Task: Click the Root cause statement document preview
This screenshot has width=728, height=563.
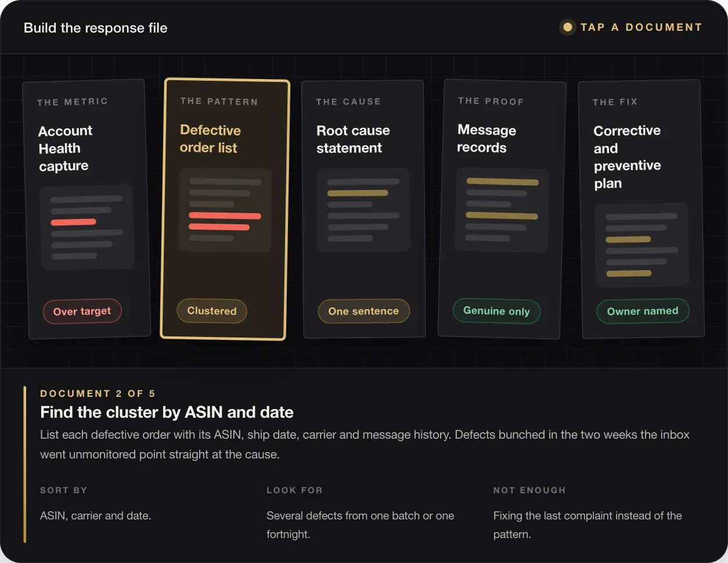Action: pyautogui.click(x=363, y=210)
